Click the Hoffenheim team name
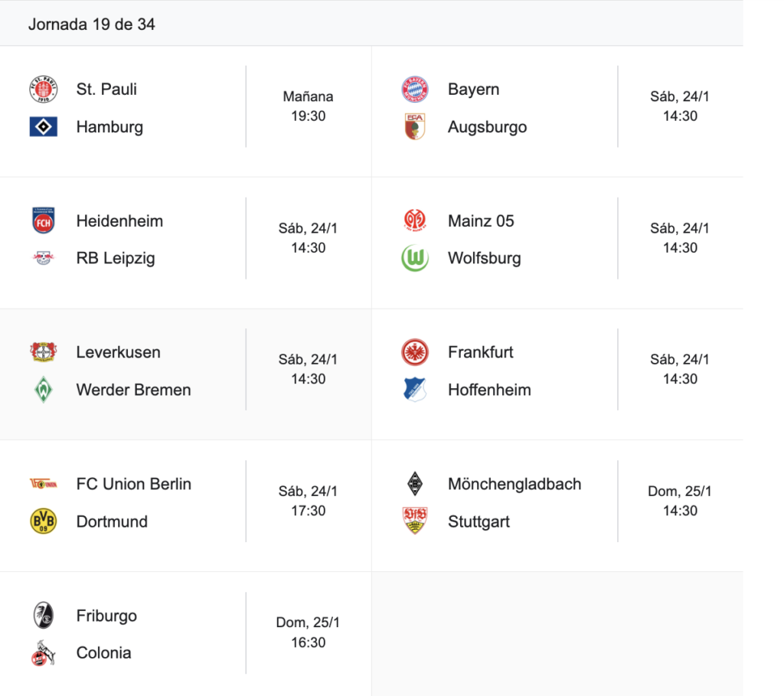The image size is (784, 696). coord(489,390)
